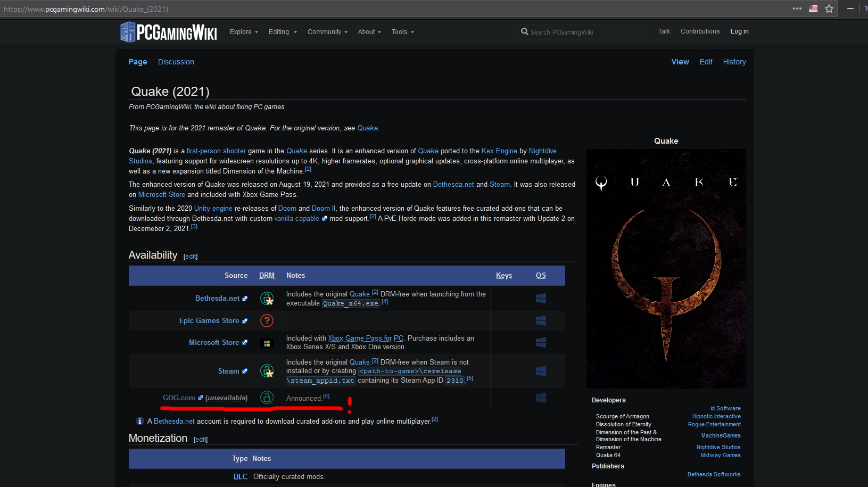The image size is (868, 487).
Task: Click the unknown DRM question mark icon
Action: coord(267,320)
